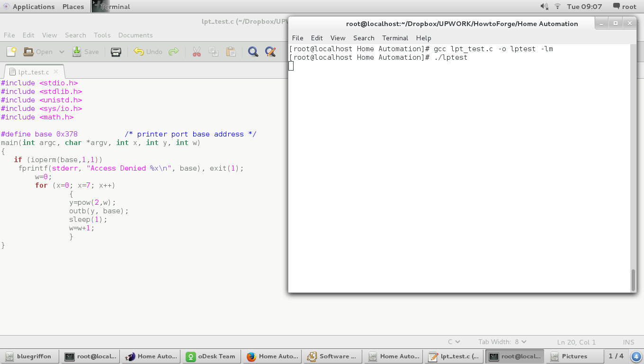Click the Find and Replace icon

coord(270,52)
